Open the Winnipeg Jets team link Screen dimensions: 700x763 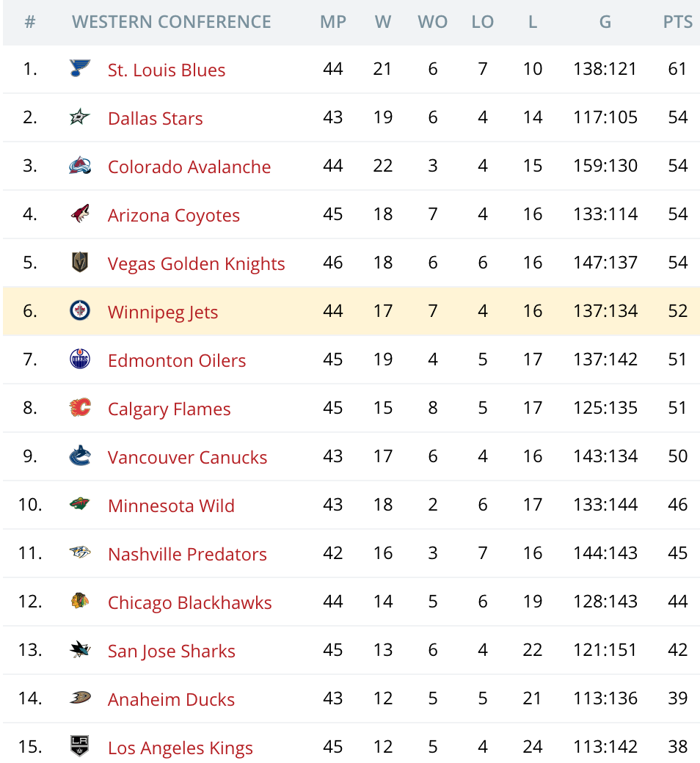click(163, 312)
